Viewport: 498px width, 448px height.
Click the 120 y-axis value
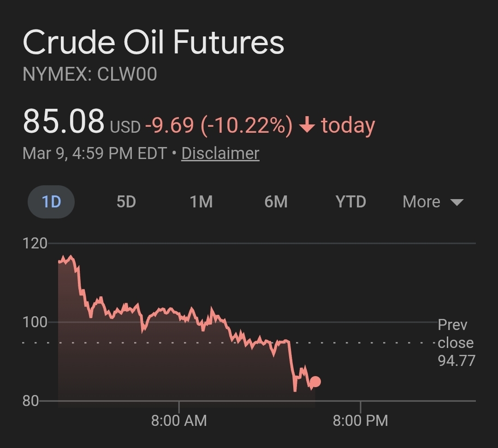coord(35,243)
